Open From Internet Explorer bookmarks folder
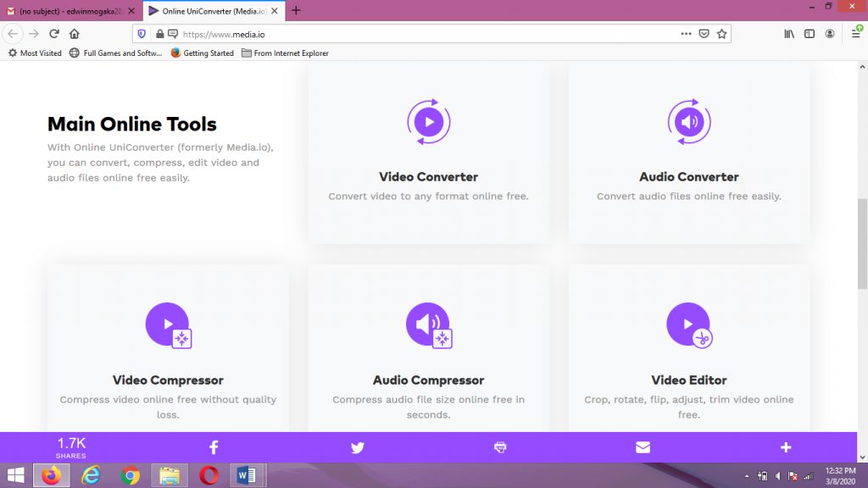Screen dimensions: 868x488 pyautogui.click(x=285, y=53)
